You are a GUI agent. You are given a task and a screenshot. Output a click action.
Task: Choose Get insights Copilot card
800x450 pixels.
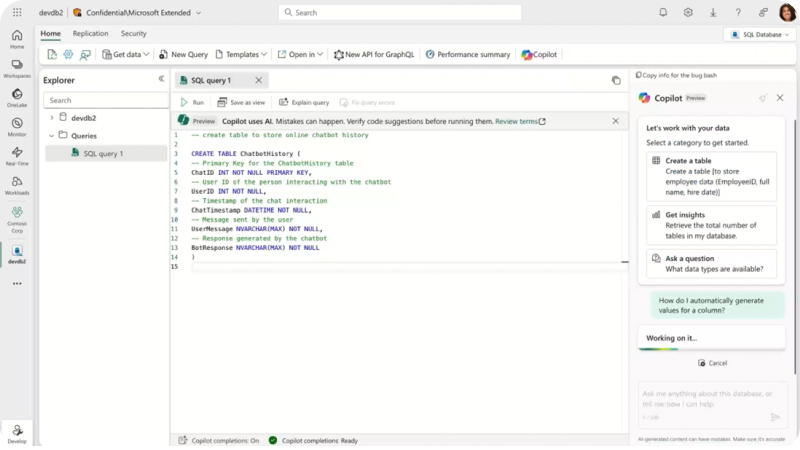coord(711,225)
